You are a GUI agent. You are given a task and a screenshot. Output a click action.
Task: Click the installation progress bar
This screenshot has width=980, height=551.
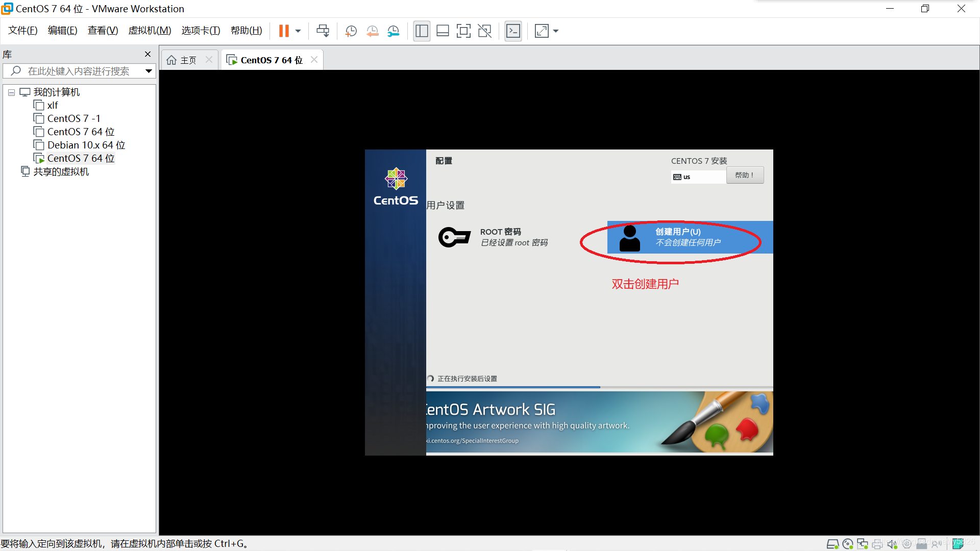599,388
